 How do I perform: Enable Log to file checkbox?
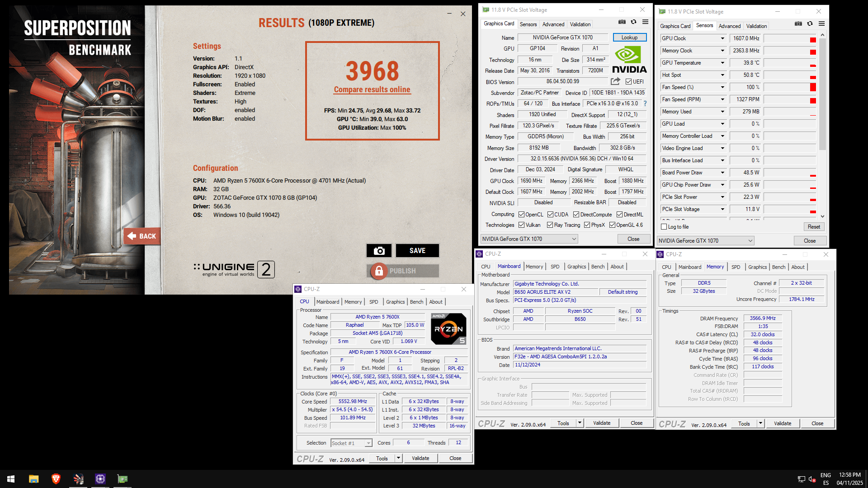pos(664,227)
